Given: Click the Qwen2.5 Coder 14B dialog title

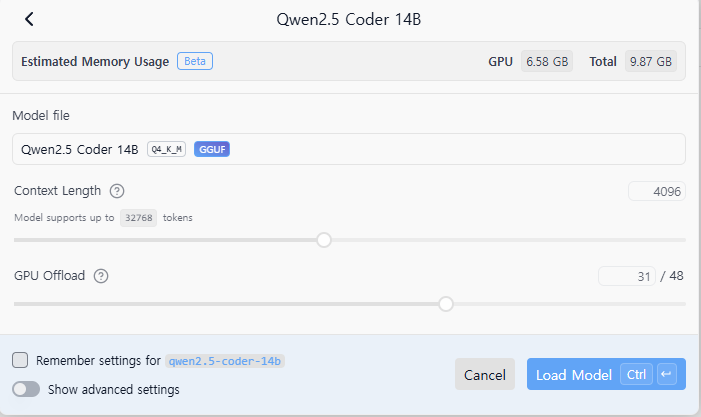Looking at the screenshot, I should click(349, 19).
